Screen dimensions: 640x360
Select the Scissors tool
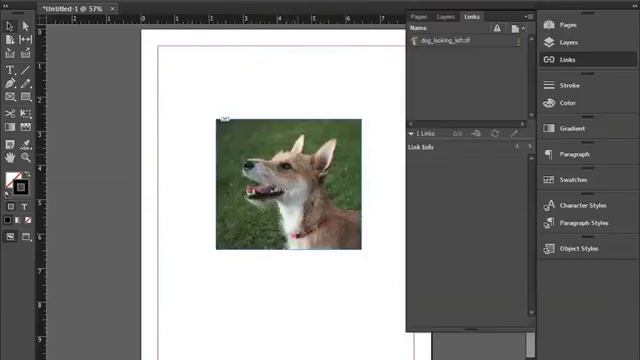10,113
